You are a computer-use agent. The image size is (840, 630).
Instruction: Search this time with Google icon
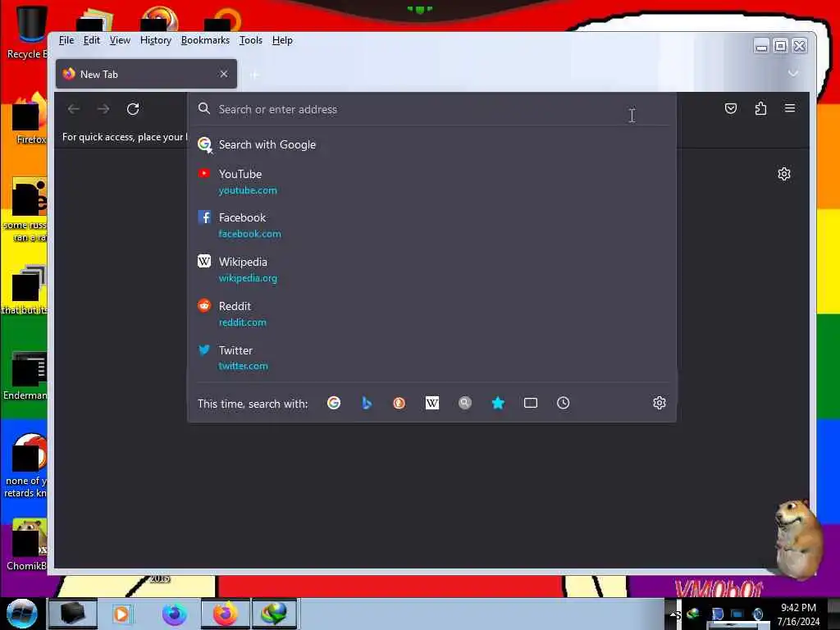(334, 403)
